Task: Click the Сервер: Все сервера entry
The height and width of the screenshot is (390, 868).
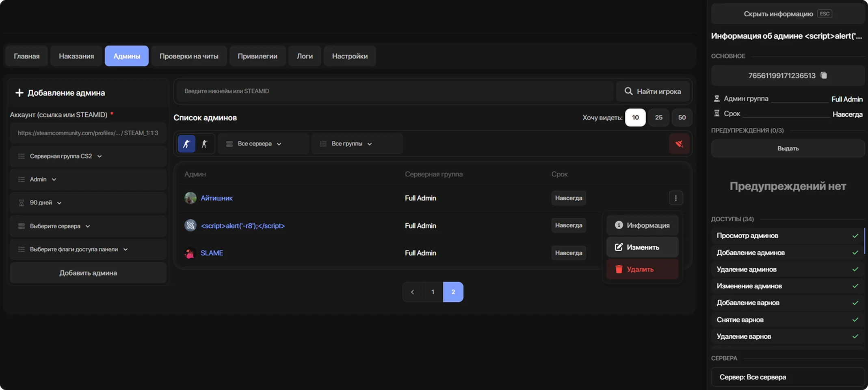Action: click(788, 377)
